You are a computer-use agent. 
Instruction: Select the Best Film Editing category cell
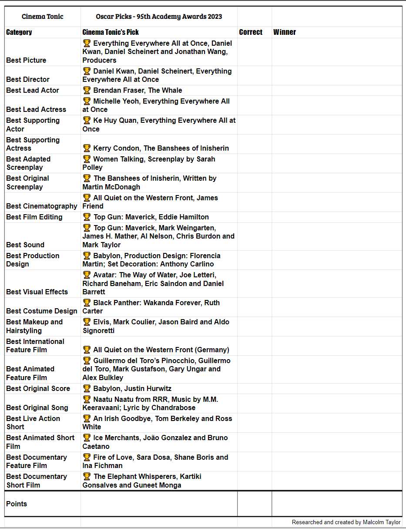(x=43, y=217)
